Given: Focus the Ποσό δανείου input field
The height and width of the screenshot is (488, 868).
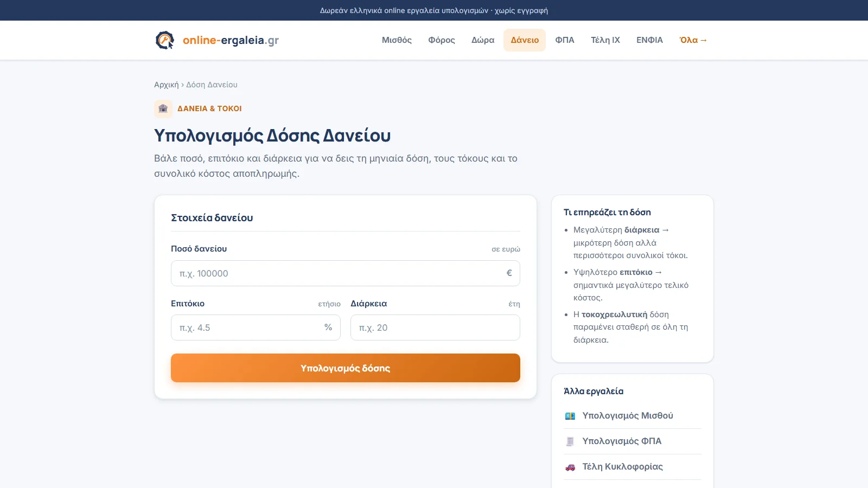Looking at the screenshot, I should [346, 273].
